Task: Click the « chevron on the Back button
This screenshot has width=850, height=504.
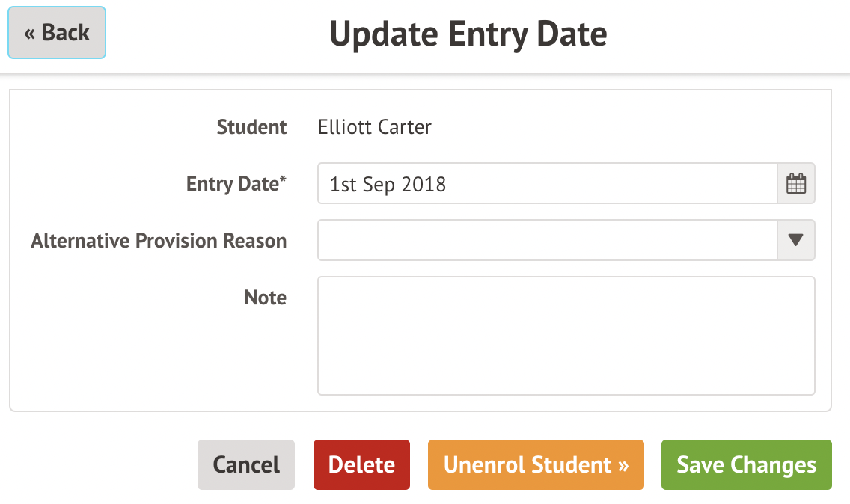Action: 30,34
